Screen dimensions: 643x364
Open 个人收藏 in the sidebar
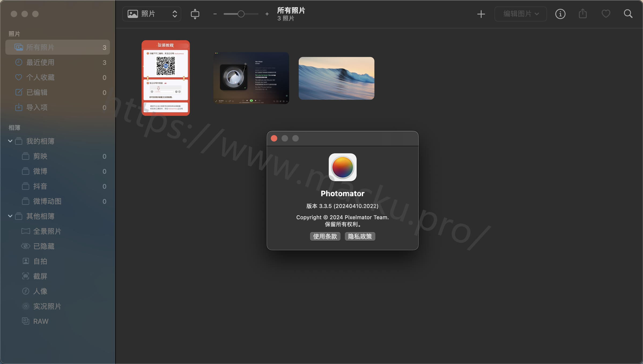[58, 77]
